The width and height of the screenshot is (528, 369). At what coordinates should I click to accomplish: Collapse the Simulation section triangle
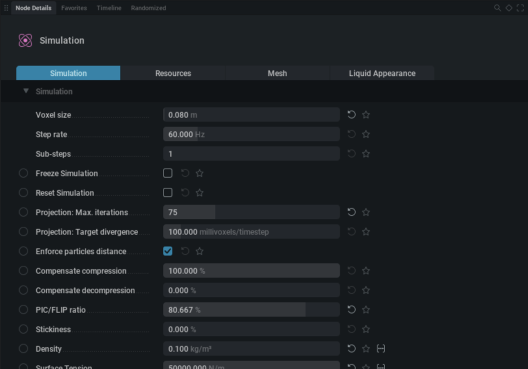(26, 91)
